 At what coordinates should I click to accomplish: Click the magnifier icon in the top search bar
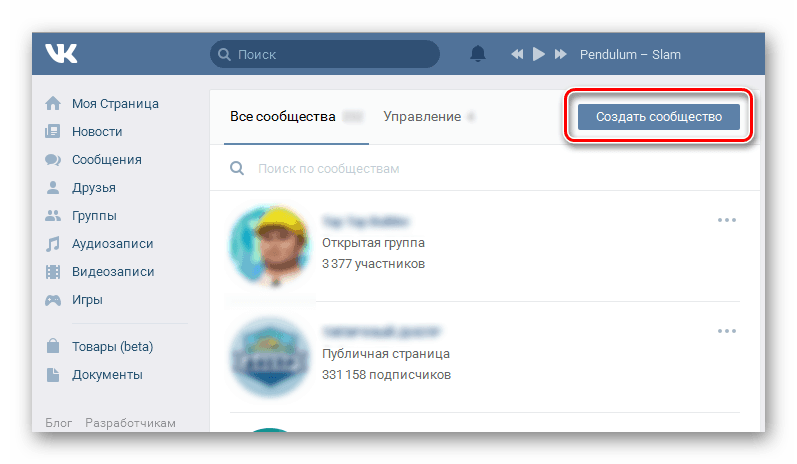224,54
